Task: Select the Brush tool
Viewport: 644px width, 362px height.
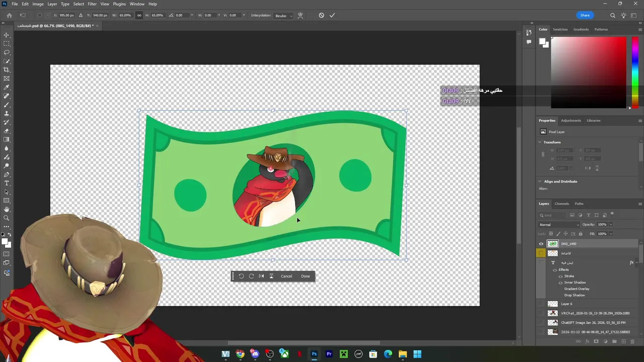Action: [x=7, y=105]
